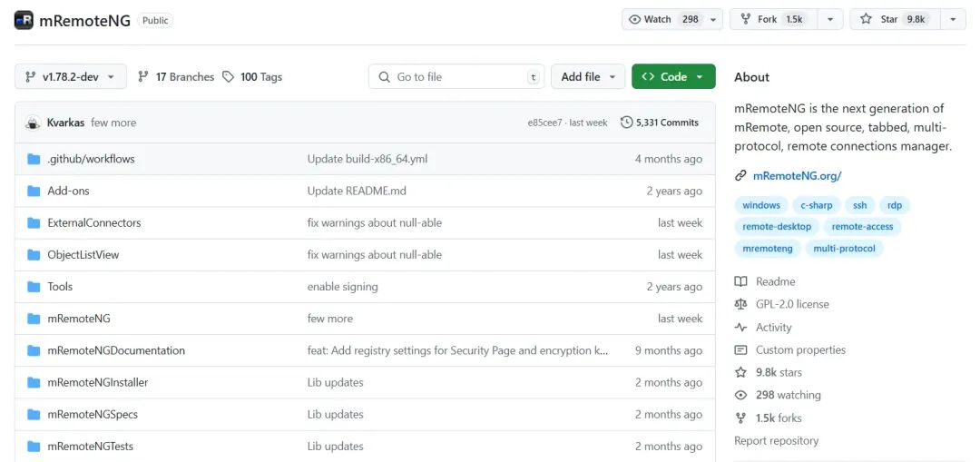Screen dimensions: 980x462
Task: Click the mRemoteNG folder icon
Action: tap(34, 319)
